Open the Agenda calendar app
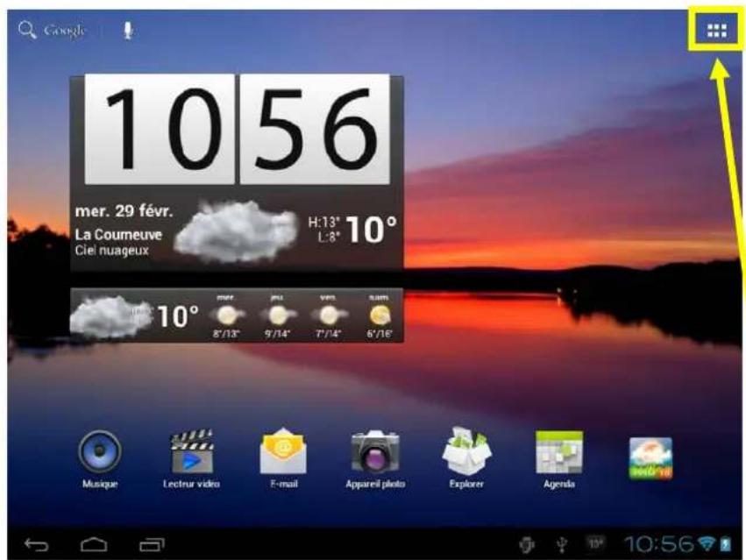The width and height of the screenshot is (746, 560). (x=559, y=459)
